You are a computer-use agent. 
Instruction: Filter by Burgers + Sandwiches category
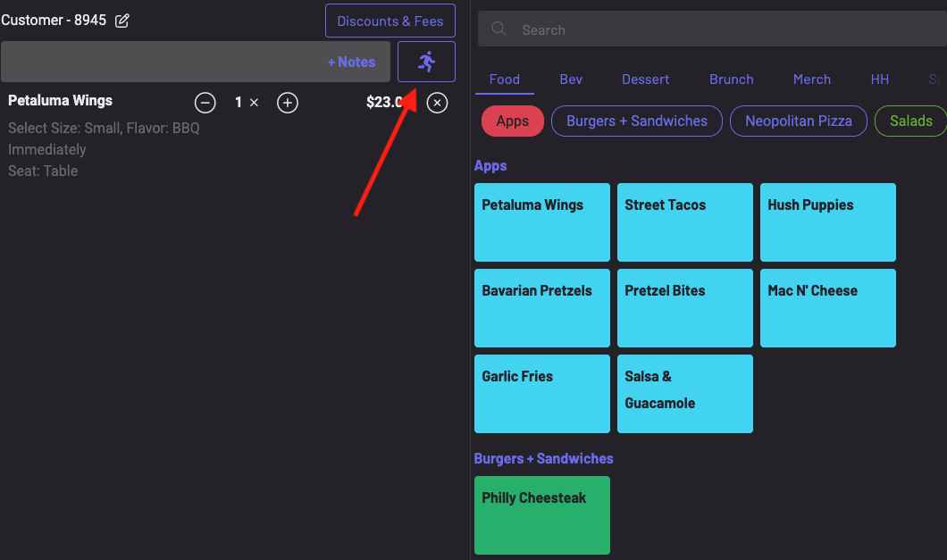point(637,121)
